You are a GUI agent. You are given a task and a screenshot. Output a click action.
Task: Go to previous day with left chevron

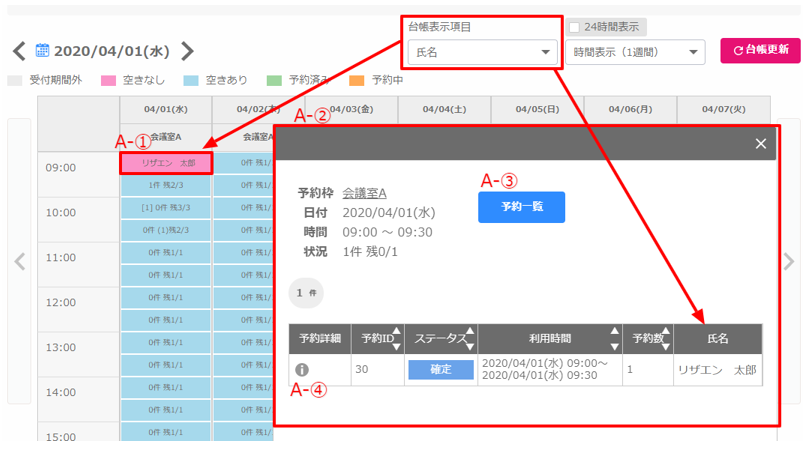[18, 51]
